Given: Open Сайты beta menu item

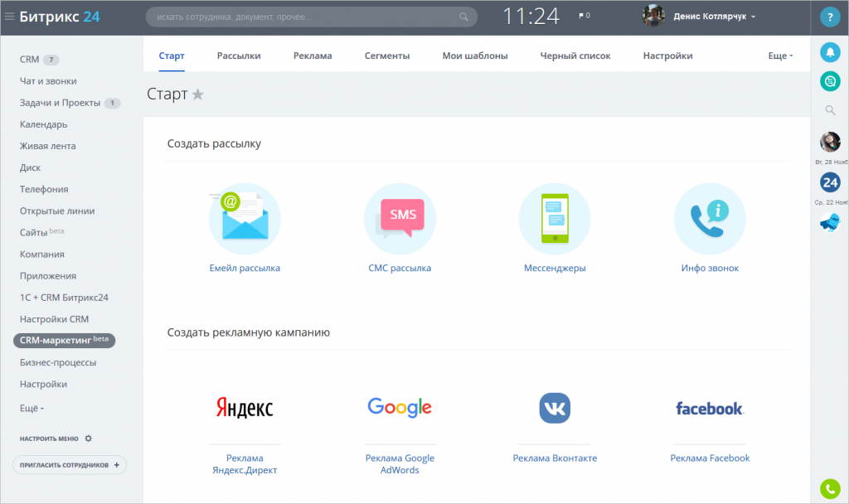Looking at the screenshot, I should [x=41, y=232].
